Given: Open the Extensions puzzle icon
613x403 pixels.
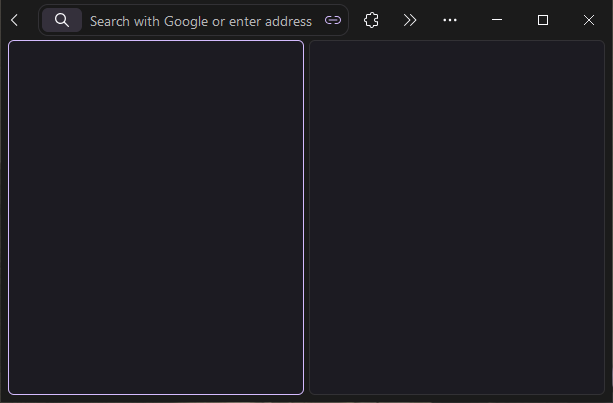Looking at the screenshot, I should [371, 20].
